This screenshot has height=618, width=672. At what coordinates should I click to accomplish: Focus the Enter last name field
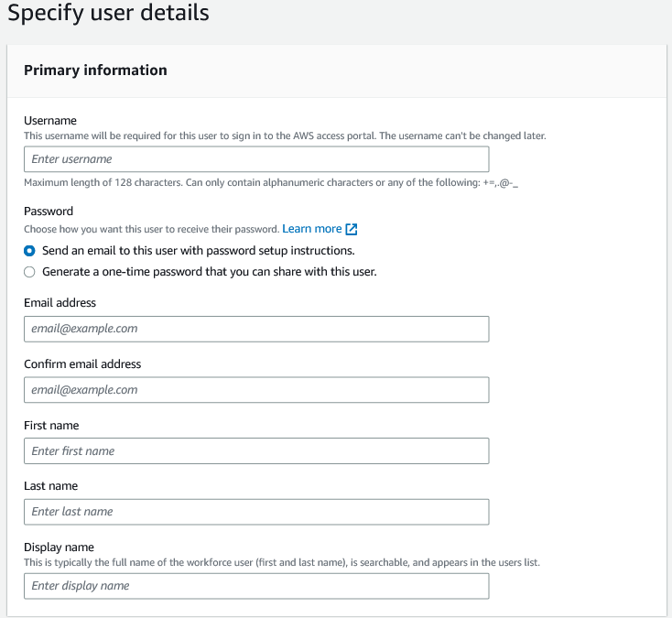tap(256, 512)
